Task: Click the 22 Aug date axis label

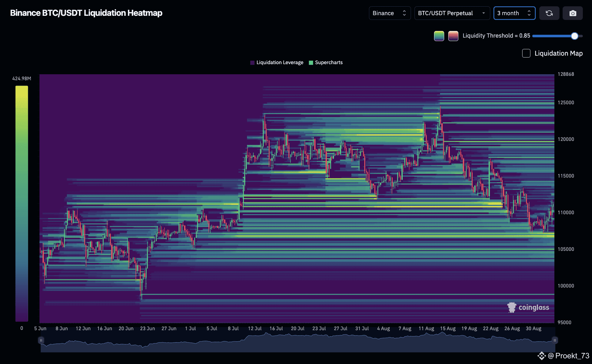Action: (x=491, y=329)
